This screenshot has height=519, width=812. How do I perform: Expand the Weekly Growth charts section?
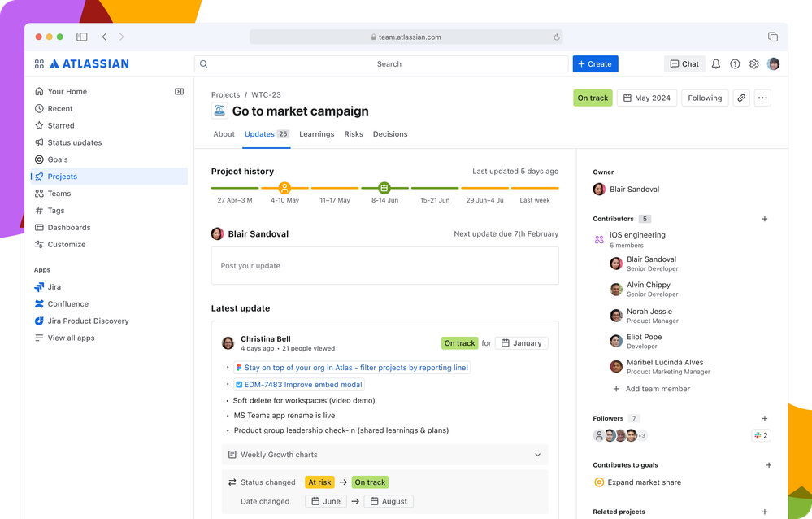[537, 455]
